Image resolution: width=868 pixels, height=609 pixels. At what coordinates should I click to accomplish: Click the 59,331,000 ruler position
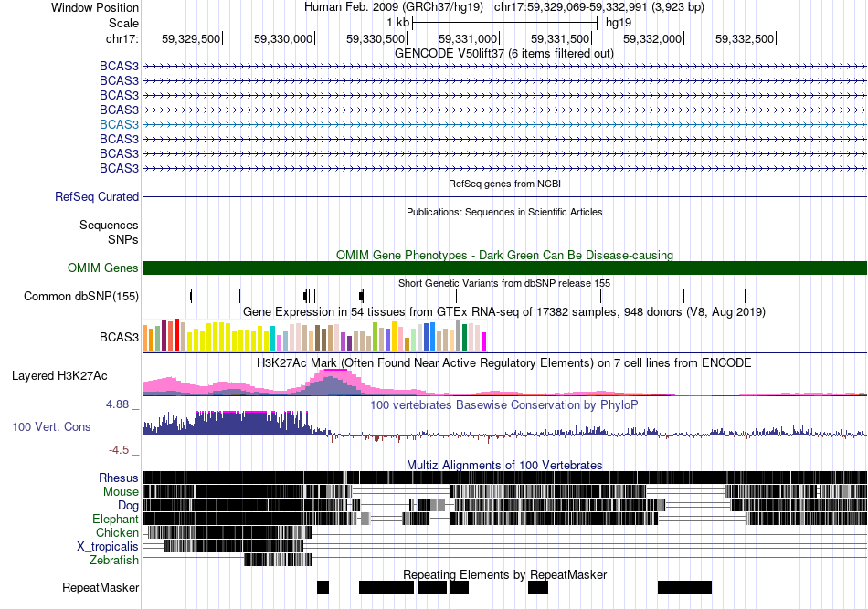pyautogui.click(x=468, y=38)
